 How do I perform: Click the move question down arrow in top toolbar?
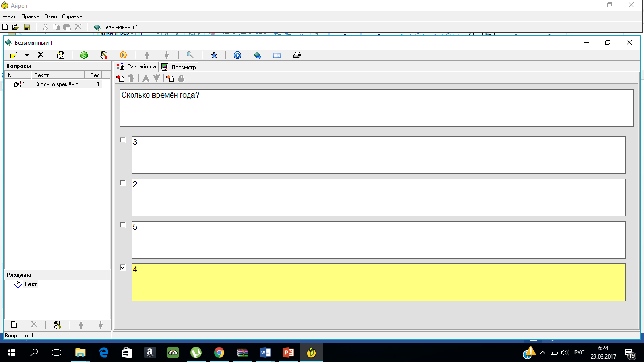[x=166, y=55]
